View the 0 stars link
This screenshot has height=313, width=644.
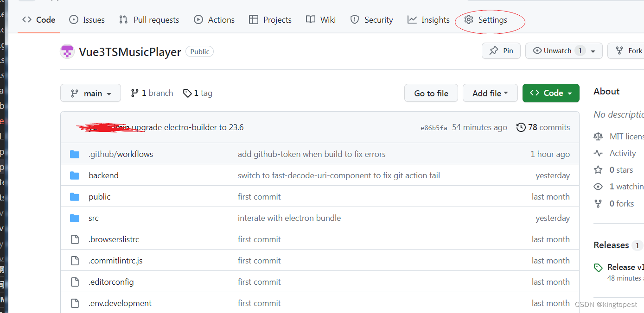pos(621,170)
